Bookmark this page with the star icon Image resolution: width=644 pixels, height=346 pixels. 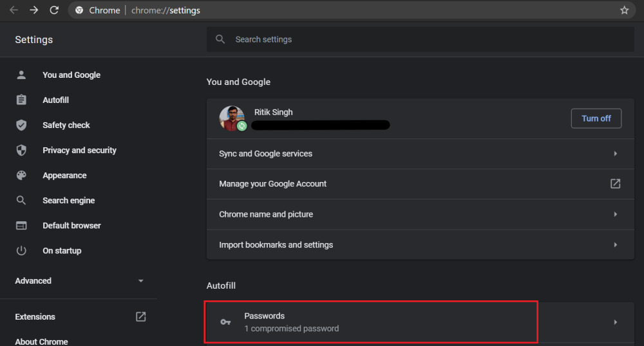(x=624, y=10)
